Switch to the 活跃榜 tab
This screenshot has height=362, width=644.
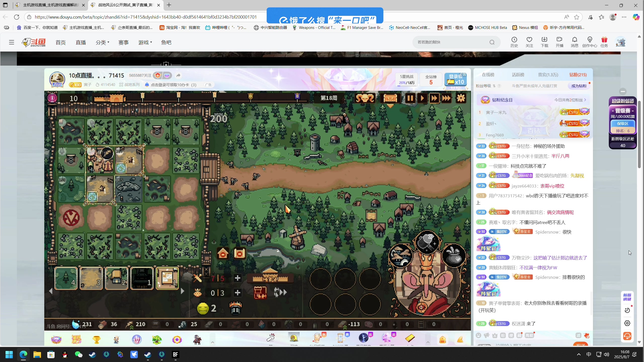518,75
